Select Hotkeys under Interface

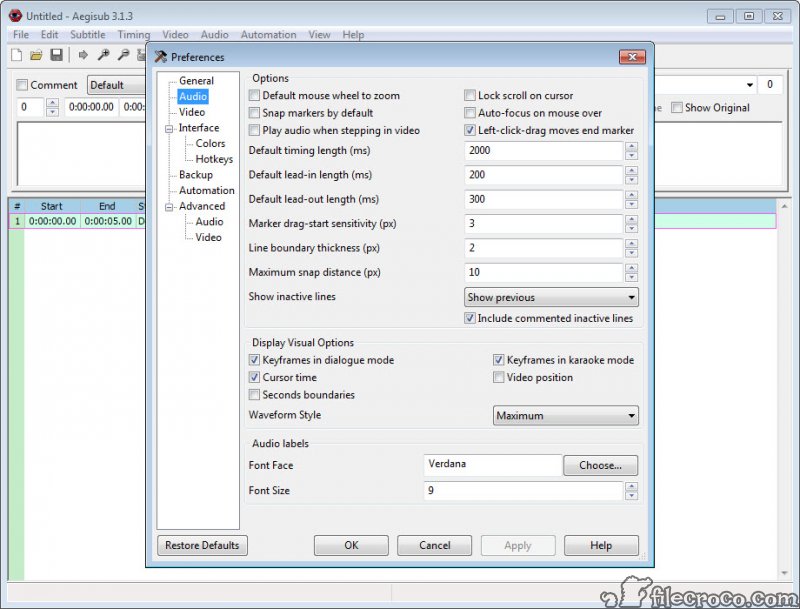(214, 159)
